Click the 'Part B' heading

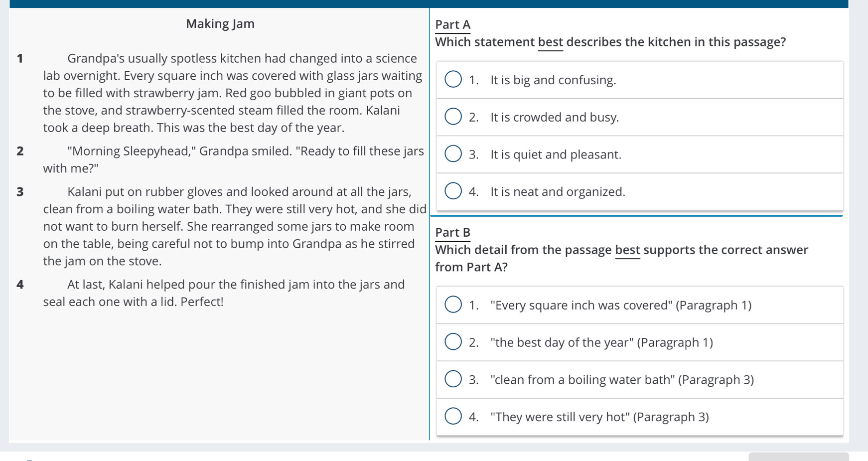(x=453, y=233)
